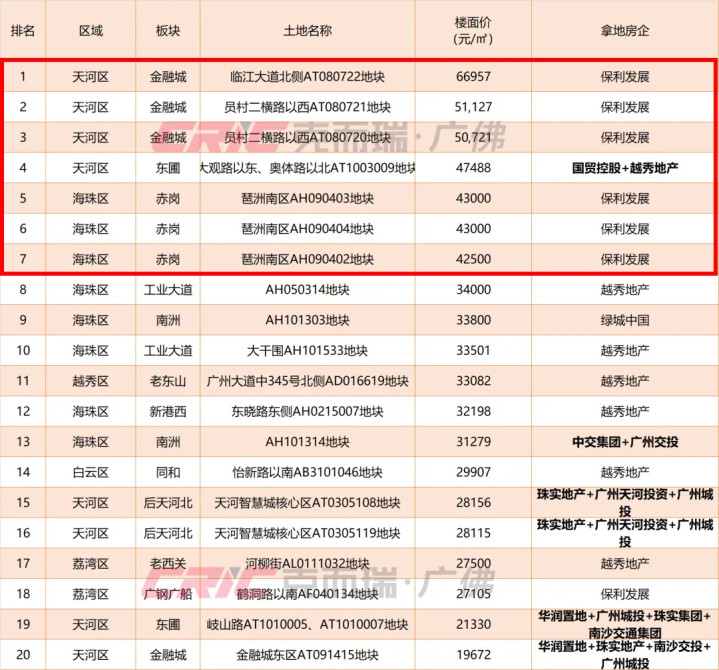Select the cell 琶洲南区AH090402地块
The width and height of the screenshot is (719, 670).
(307, 260)
